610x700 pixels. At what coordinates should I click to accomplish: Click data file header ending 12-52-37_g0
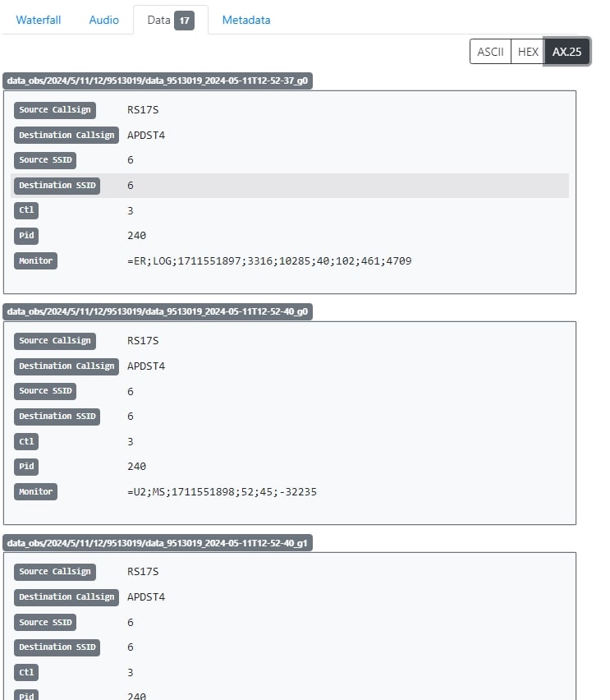coord(158,81)
